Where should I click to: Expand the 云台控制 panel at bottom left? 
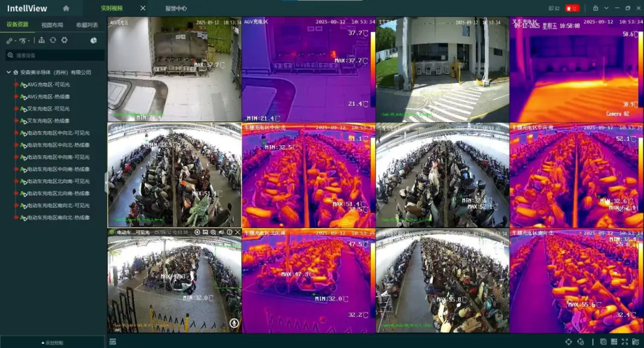[52, 343]
